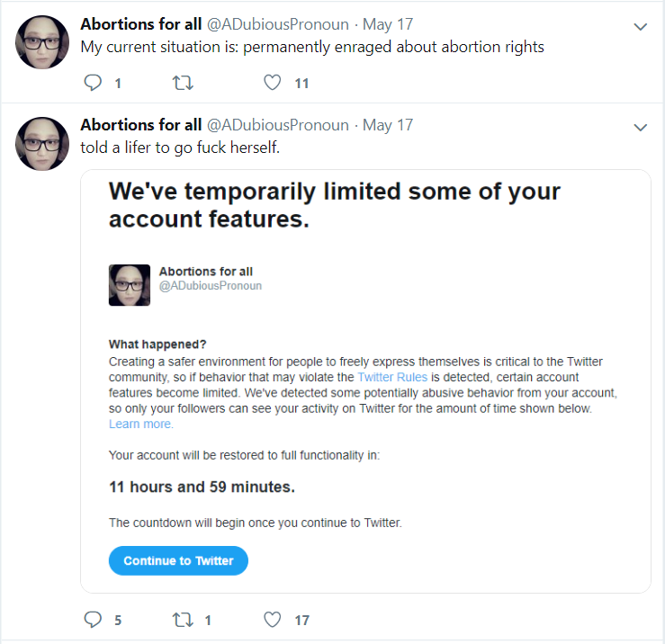Open the second tweet's profile avatar
The width and height of the screenshot is (665, 644).
pyautogui.click(x=42, y=144)
